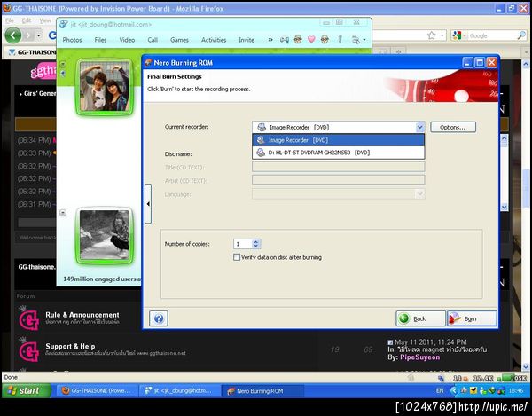Click the Firefox green Back arrow button
Image resolution: width=532 pixels, height=416 pixels.
click(13, 35)
